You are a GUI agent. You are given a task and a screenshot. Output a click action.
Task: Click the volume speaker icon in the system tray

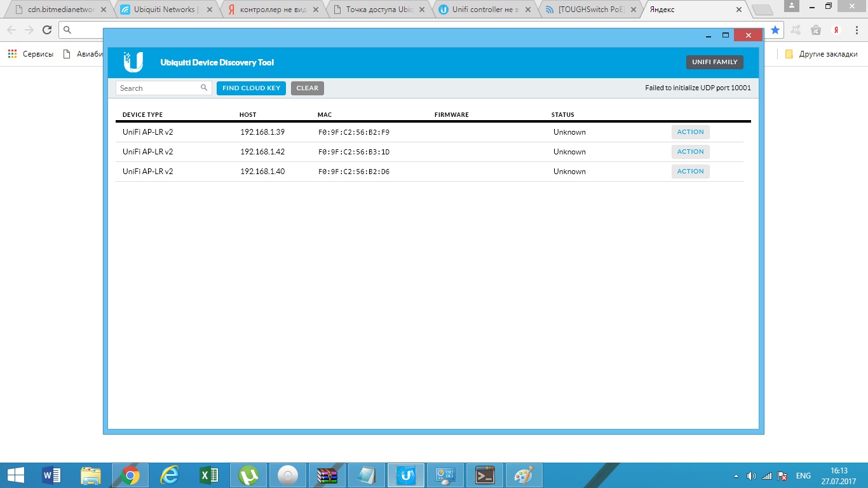[752, 476]
